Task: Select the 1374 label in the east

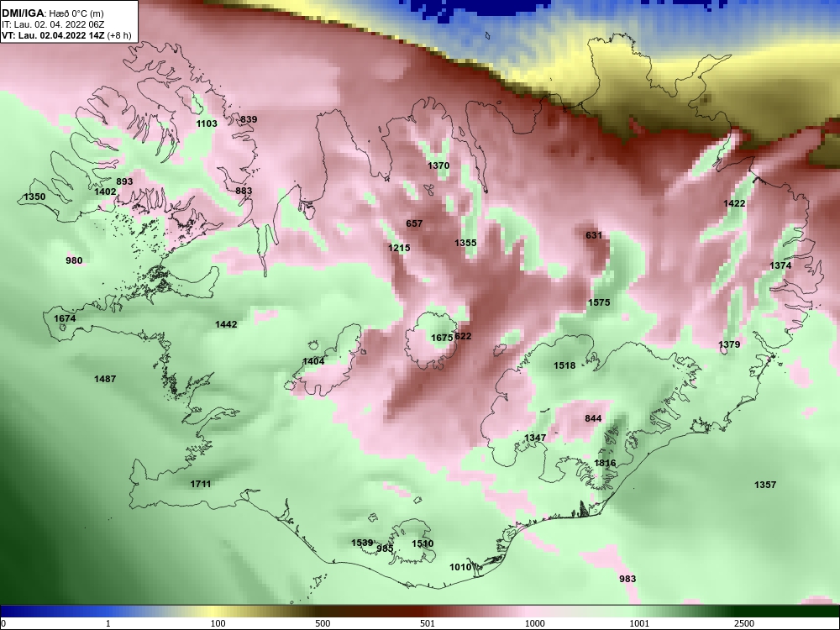Action: pos(780,265)
